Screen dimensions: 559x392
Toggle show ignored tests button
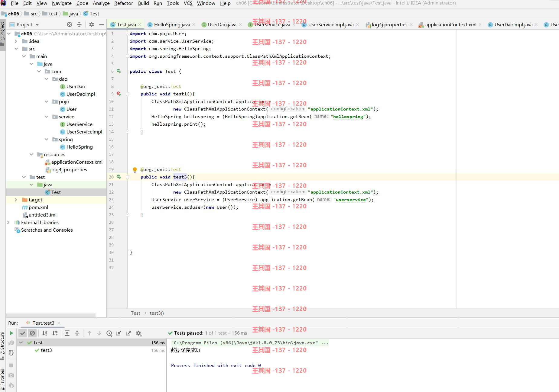(32, 333)
